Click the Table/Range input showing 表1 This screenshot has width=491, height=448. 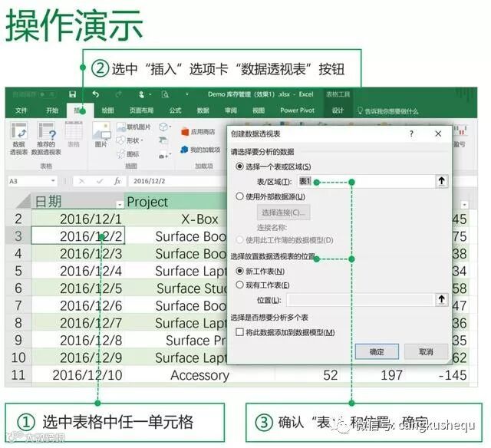366,181
